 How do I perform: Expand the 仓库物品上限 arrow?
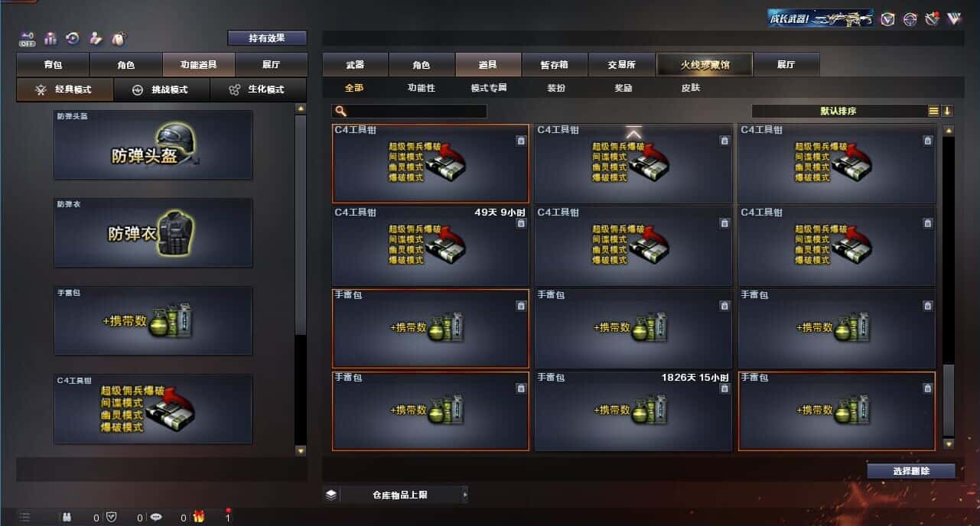click(x=464, y=495)
